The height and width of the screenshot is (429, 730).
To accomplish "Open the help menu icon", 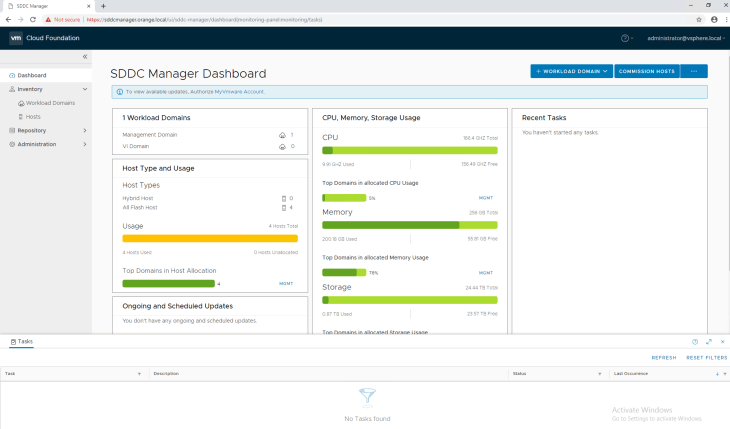I will pyautogui.click(x=626, y=38).
